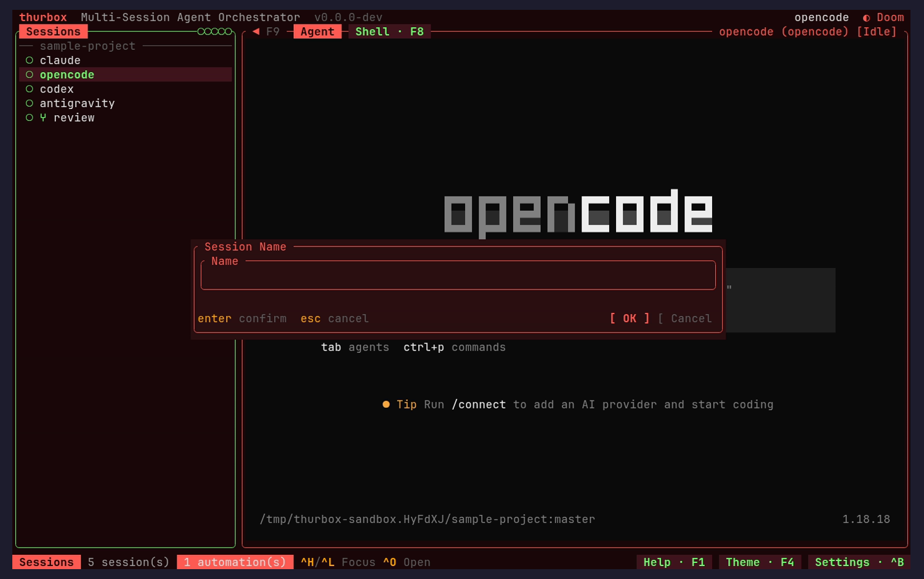Click the opencode (opencode) [Idle] status
Image resolution: width=924 pixels, height=579 pixels.
coord(808,31)
